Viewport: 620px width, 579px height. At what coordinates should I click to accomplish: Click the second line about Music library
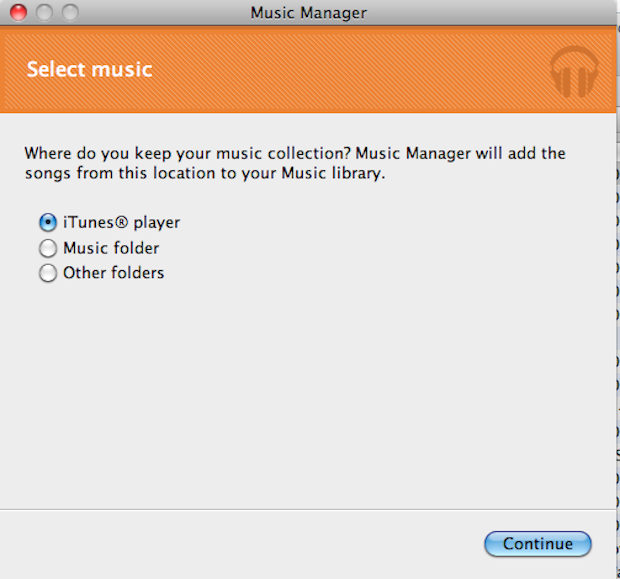[x=205, y=174]
